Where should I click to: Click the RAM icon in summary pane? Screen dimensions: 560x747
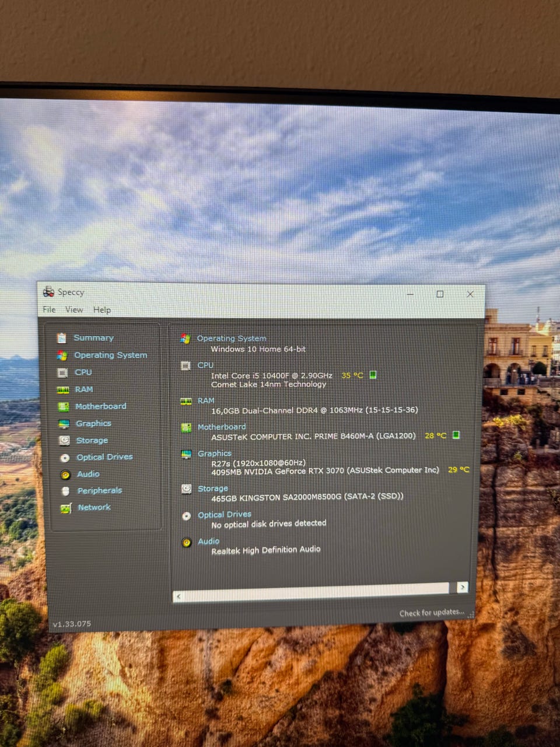(186, 402)
